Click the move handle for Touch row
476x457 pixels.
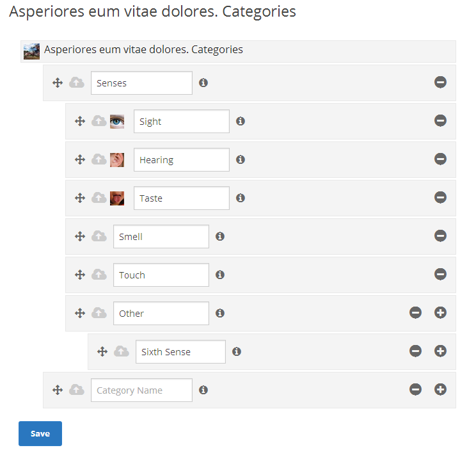[x=80, y=275]
